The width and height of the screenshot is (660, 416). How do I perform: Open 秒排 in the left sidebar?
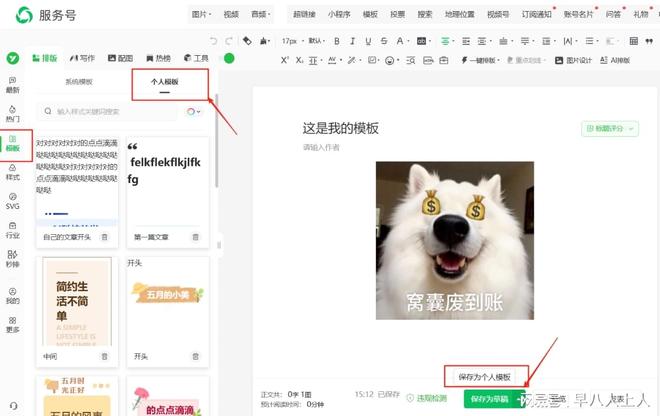13,259
